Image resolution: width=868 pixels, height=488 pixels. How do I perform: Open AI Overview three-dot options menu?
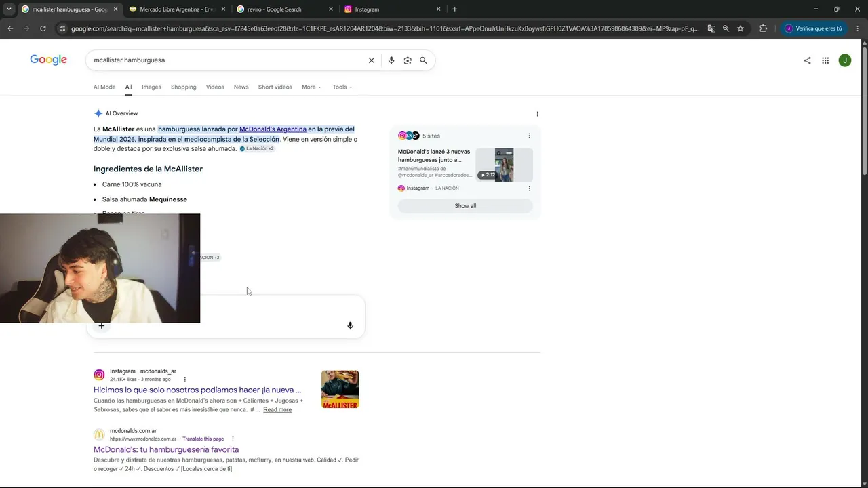538,114
